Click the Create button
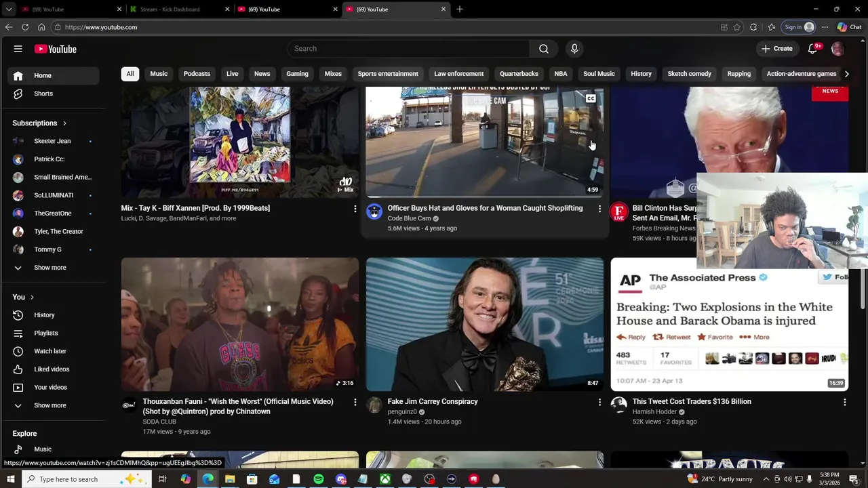This screenshot has height=488, width=868. (776, 49)
